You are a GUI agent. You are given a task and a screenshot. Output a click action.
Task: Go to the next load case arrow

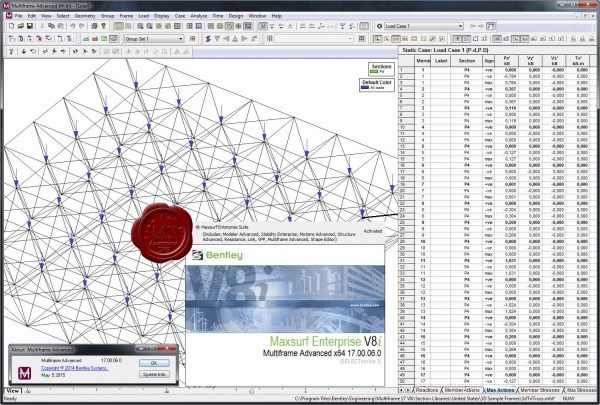pos(481,26)
